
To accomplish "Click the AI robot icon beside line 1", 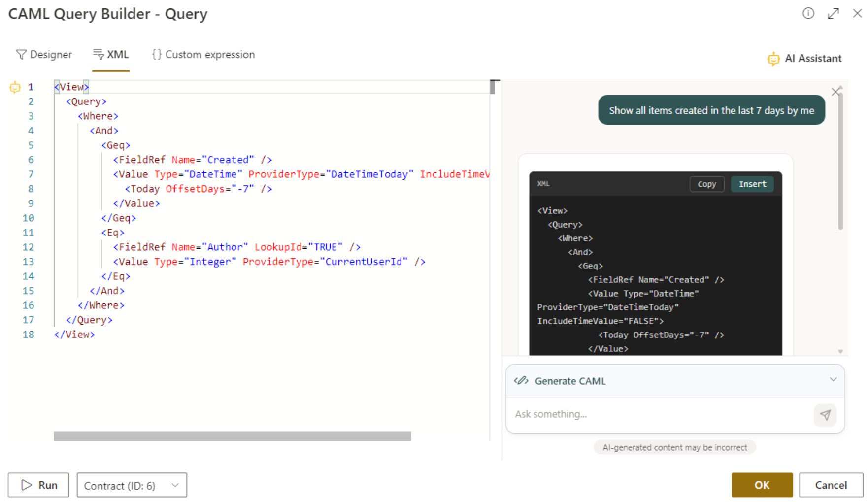I will pos(15,87).
